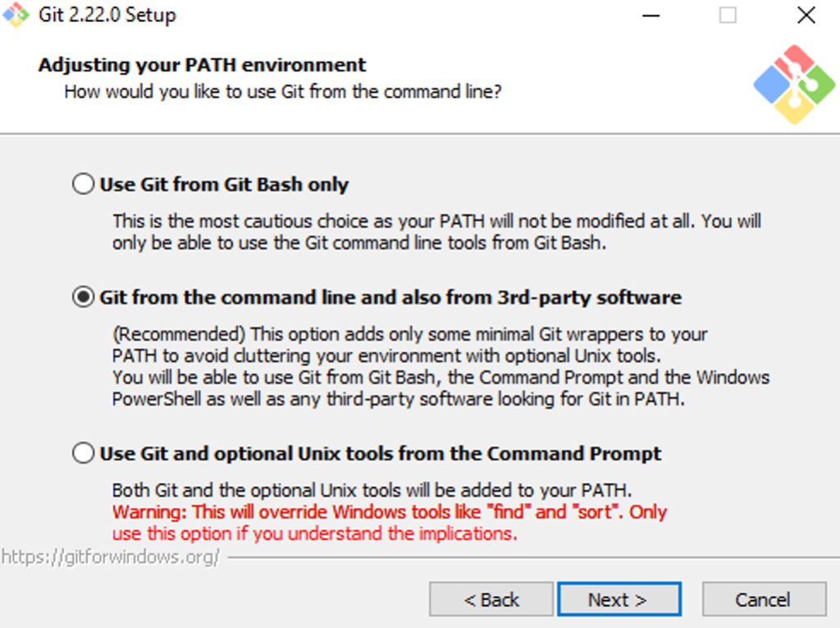Close the Git Setup window

(806, 15)
